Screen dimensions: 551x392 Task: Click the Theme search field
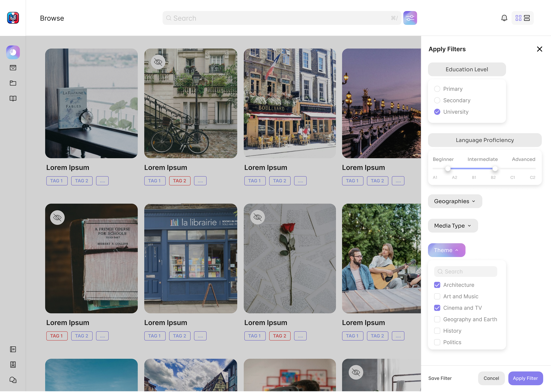click(465, 272)
